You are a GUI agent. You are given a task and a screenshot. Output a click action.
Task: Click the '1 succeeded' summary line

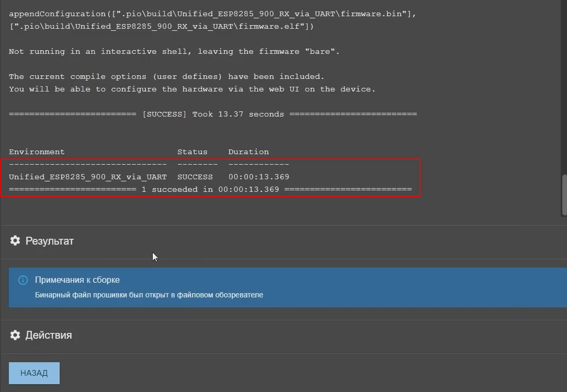(x=210, y=189)
